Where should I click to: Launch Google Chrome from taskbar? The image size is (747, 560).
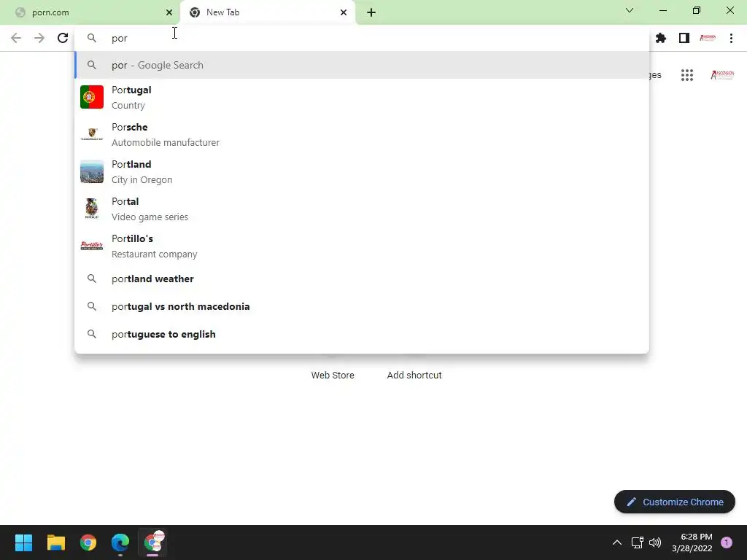[88, 542]
